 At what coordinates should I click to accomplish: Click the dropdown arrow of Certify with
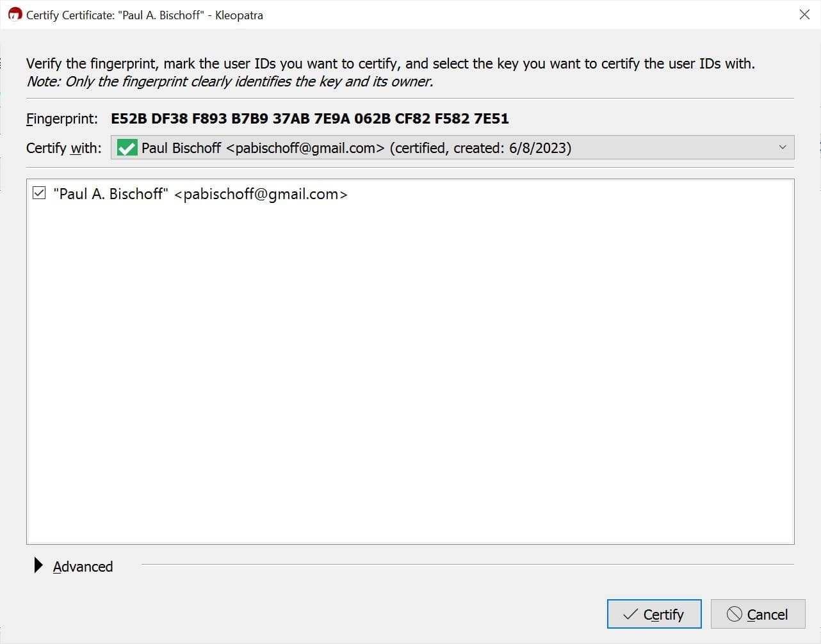pos(782,147)
